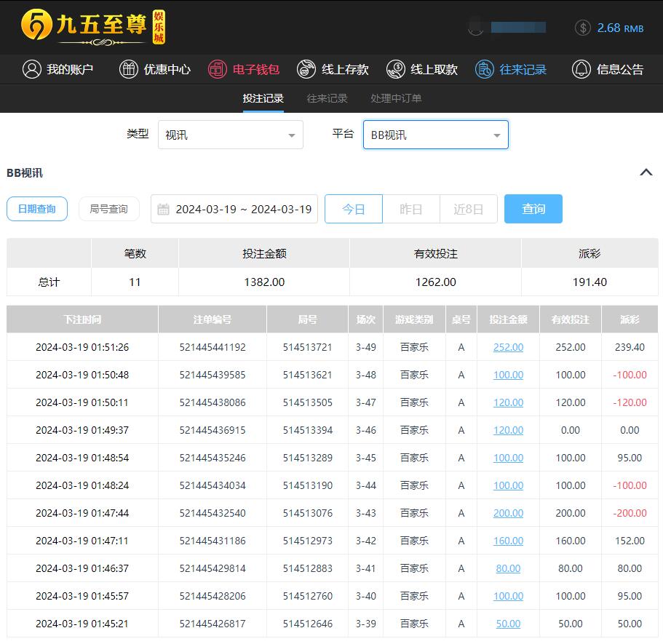This screenshot has width=663, height=644.
Task: Click round number 514513621
Action: 307,375
